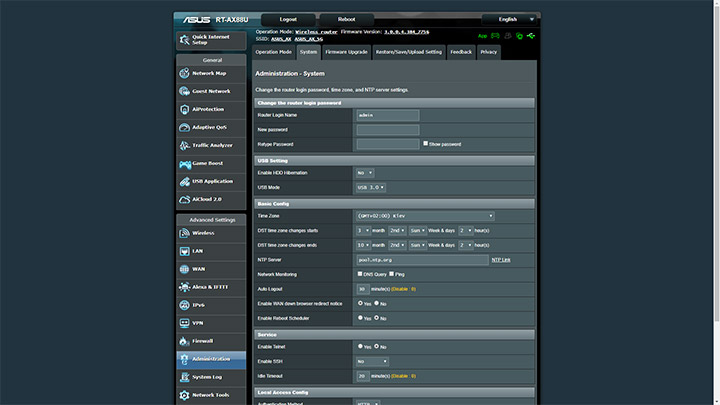Open the Time Zone dropdown

coord(425,215)
